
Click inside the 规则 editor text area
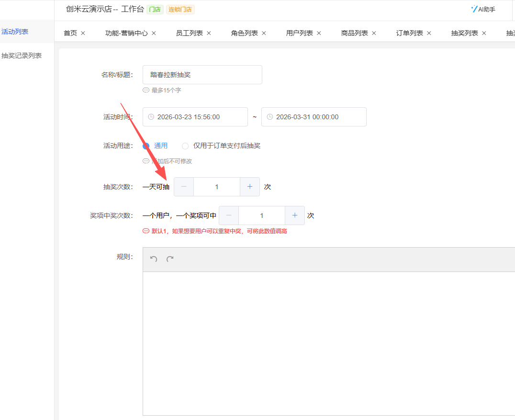pos(328,343)
